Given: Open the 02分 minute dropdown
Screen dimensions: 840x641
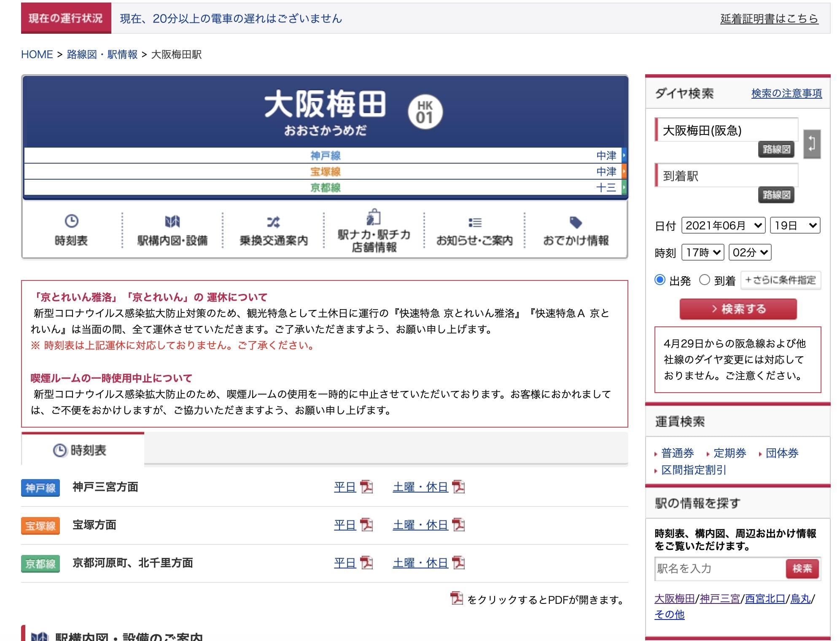Looking at the screenshot, I should tap(750, 252).
